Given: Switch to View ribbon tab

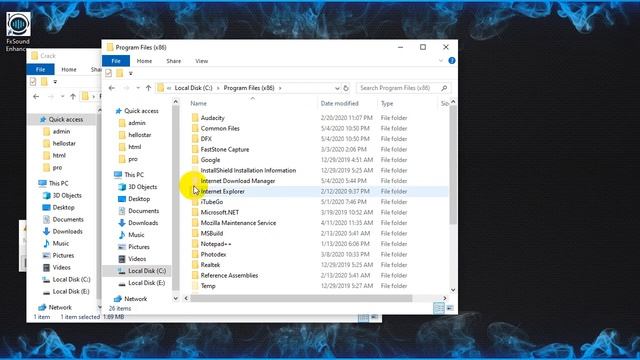Looking at the screenshot, I should pos(201,61).
